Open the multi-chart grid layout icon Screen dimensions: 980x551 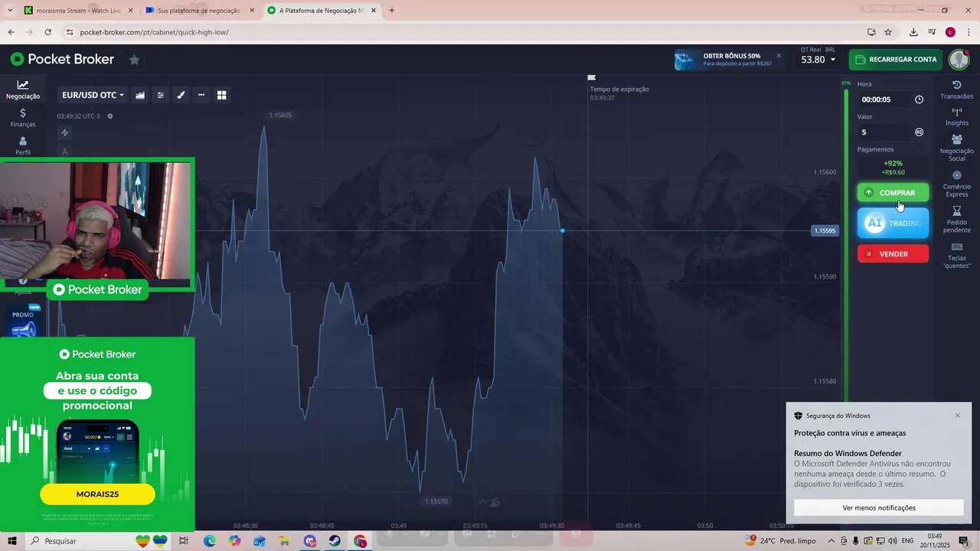[222, 95]
